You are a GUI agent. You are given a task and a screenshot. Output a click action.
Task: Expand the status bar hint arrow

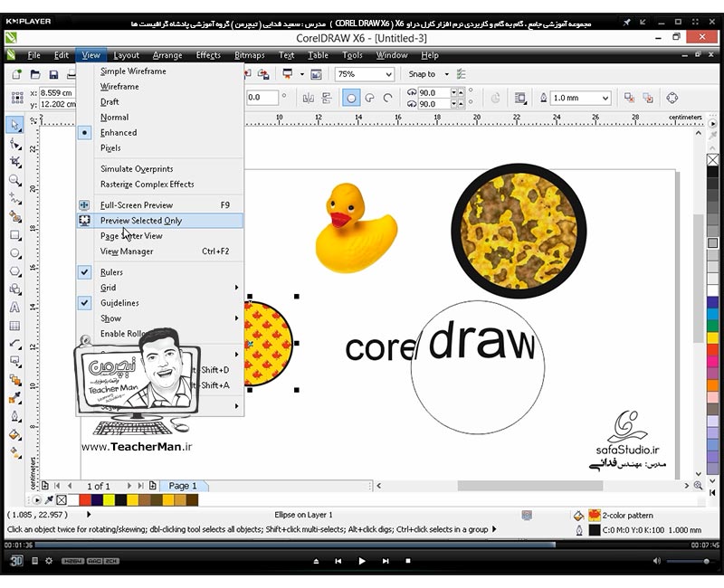coord(494,529)
